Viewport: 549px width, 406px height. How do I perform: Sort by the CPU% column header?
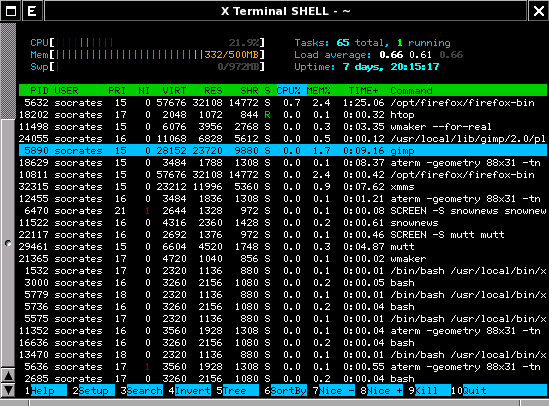289,91
